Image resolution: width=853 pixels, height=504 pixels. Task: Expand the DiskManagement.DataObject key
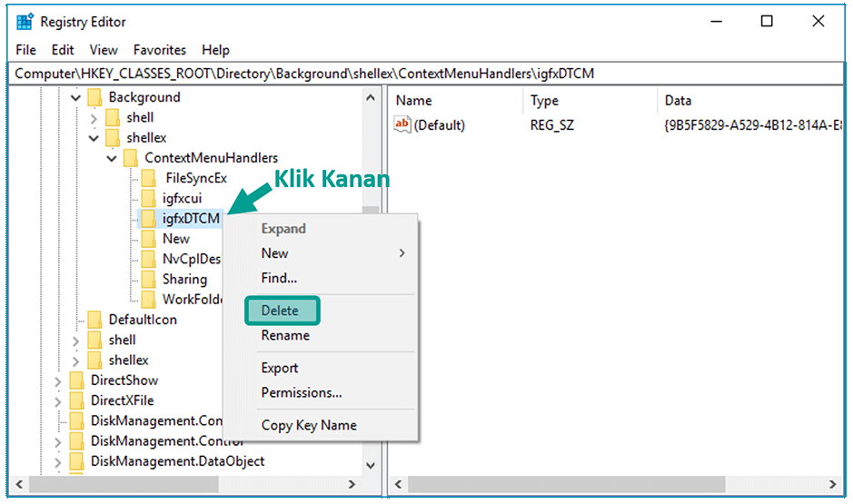(x=57, y=462)
